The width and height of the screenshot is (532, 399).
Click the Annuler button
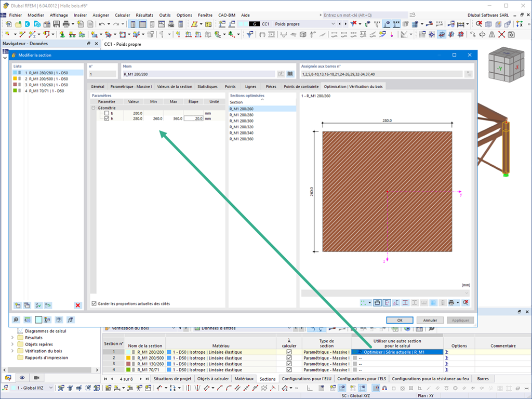(430, 320)
